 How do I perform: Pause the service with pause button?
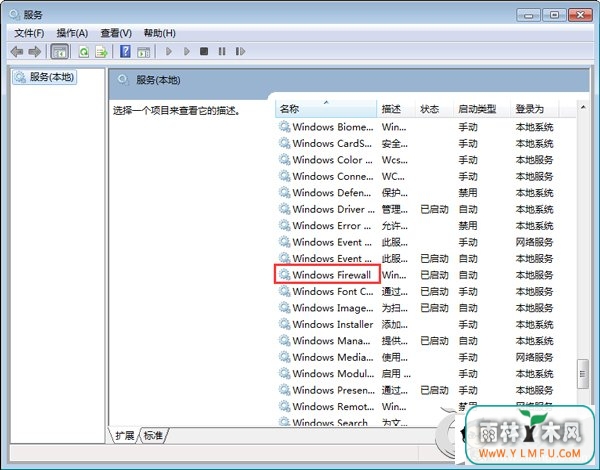click(222, 51)
